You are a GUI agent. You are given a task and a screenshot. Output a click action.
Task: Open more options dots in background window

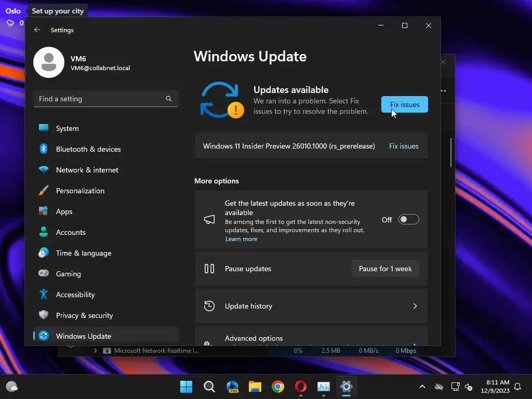pos(443,90)
